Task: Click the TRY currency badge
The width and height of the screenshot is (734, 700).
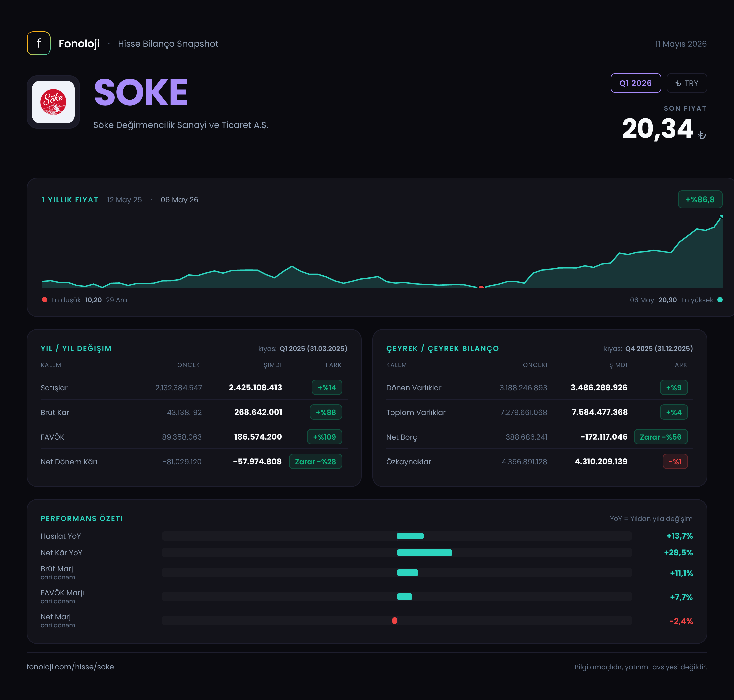Action: 687,83
